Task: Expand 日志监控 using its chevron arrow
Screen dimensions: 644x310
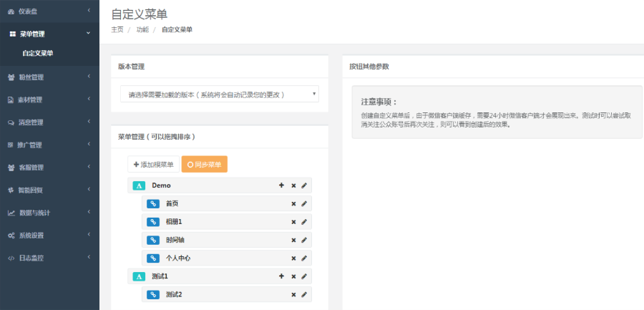Action: tap(89, 257)
